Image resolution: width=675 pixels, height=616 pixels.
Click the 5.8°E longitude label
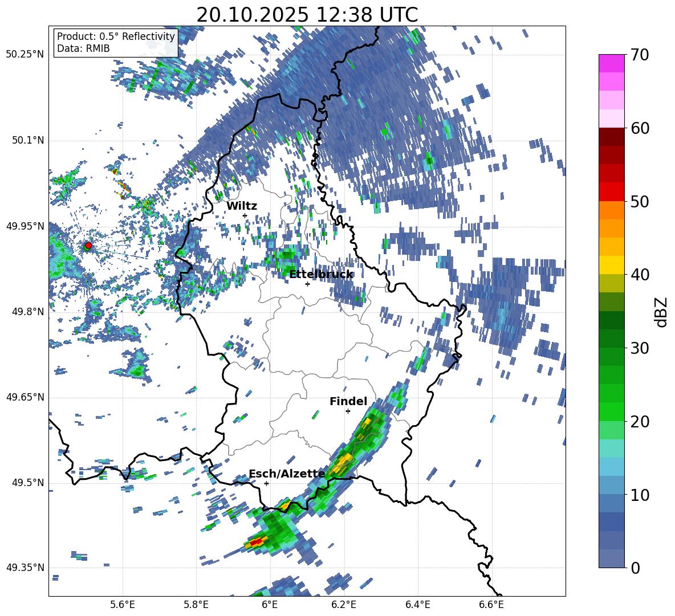[196, 605]
